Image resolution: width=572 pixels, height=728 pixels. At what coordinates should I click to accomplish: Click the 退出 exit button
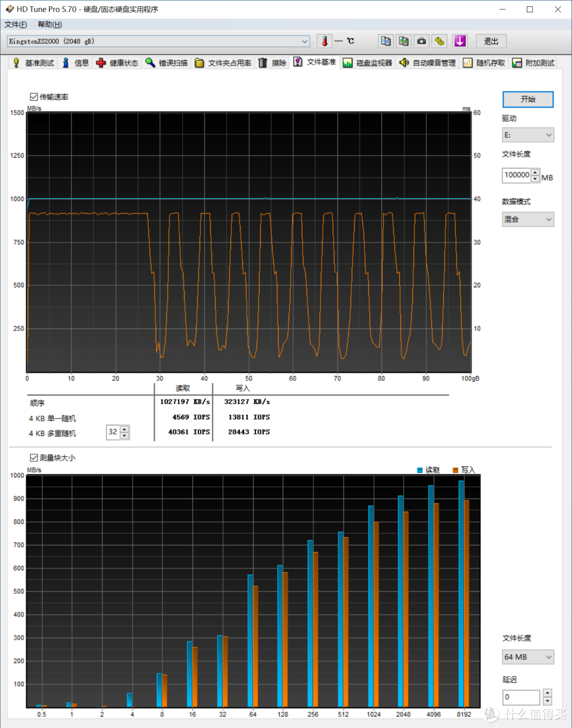(x=491, y=41)
